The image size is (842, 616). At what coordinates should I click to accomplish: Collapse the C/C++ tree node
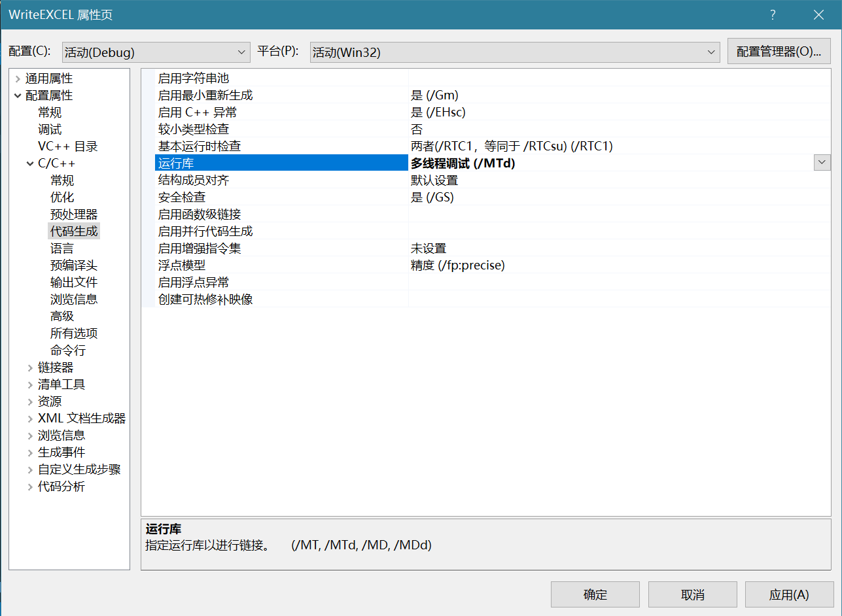30,163
